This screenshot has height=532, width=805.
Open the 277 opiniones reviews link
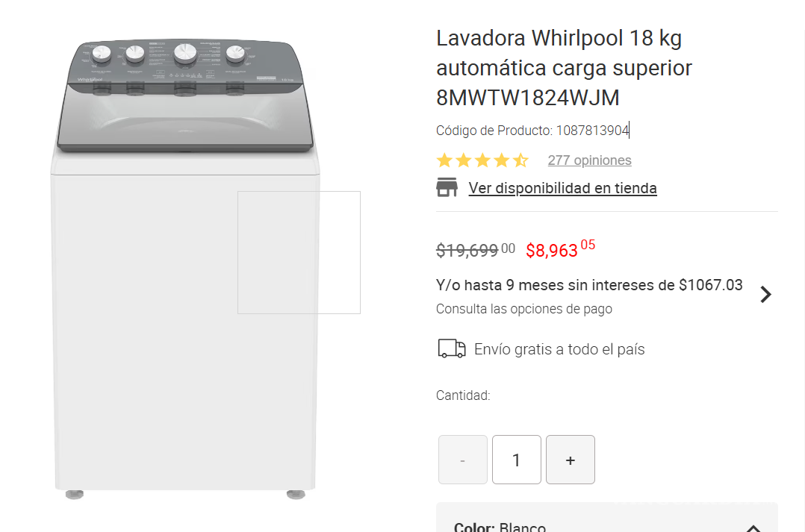pos(589,160)
